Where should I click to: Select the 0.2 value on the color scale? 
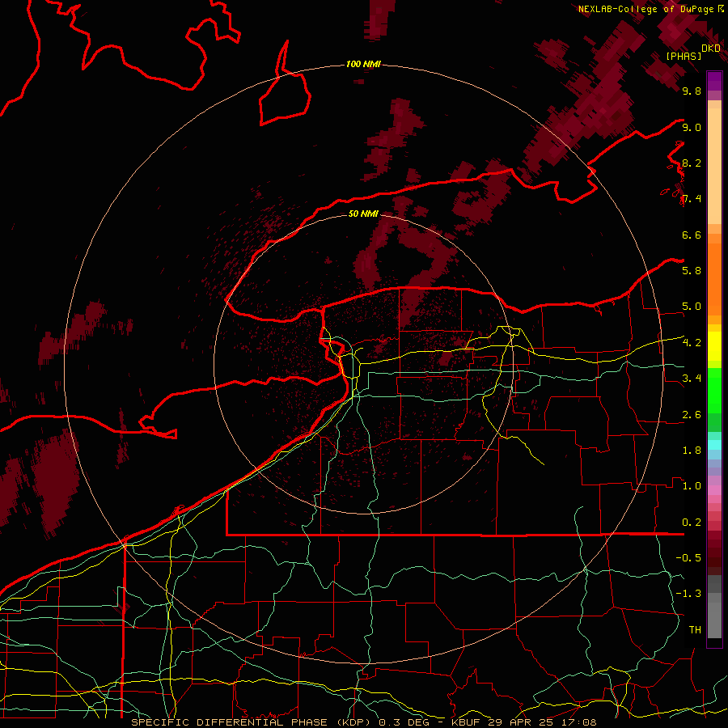[692, 523]
